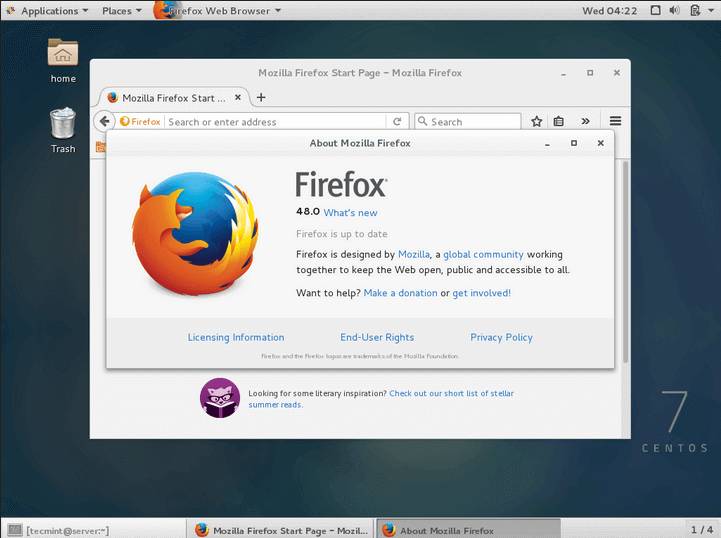The image size is (721, 538).
Task: Click the clock showing Wed 04:22
Action: click(610, 11)
